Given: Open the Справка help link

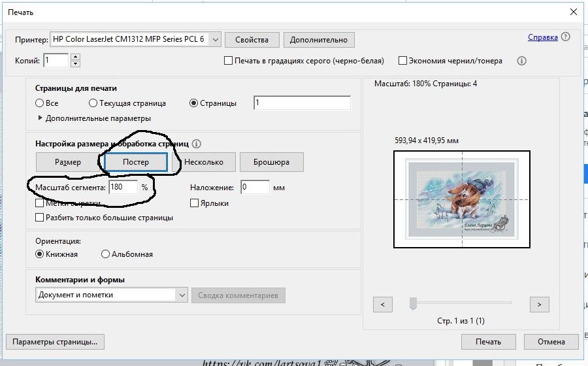Looking at the screenshot, I should coord(542,38).
